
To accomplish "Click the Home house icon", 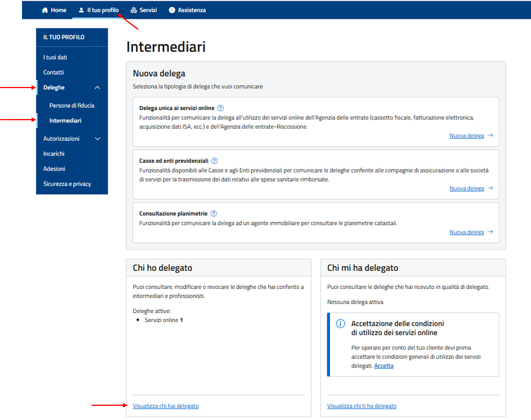I will coord(45,10).
